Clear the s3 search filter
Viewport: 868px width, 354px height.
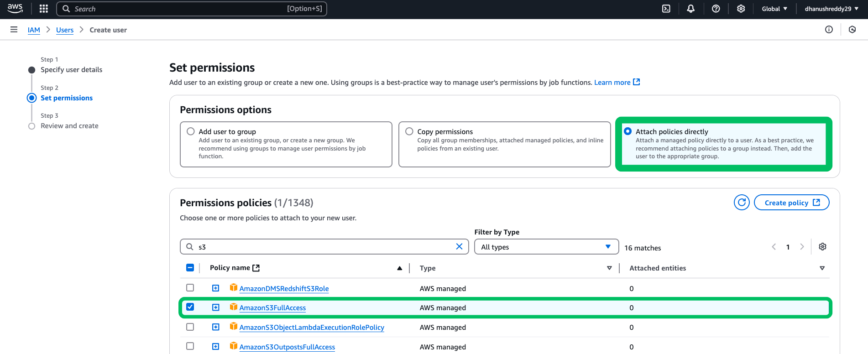point(459,247)
